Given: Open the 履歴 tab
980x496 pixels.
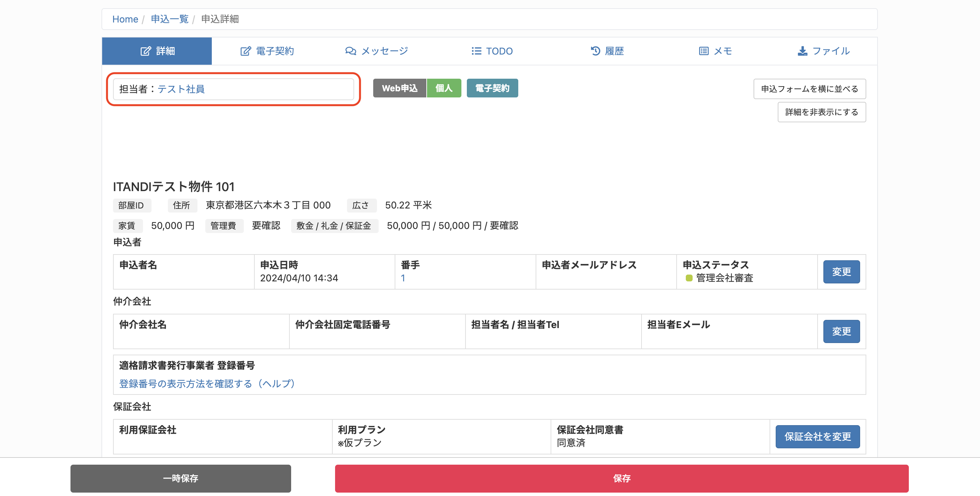Looking at the screenshot, I should pos(607,51).
